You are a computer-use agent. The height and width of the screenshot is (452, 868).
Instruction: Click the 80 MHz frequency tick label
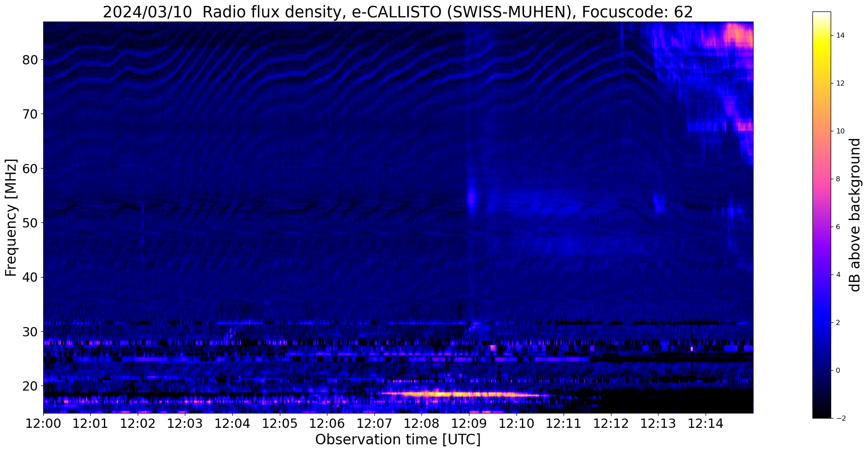tap(30, 60)
